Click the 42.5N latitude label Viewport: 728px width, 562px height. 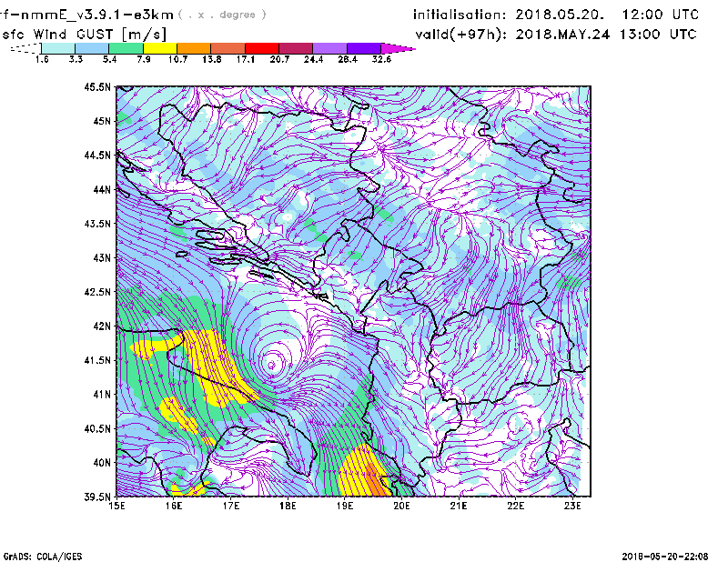[x=97, y=292]
